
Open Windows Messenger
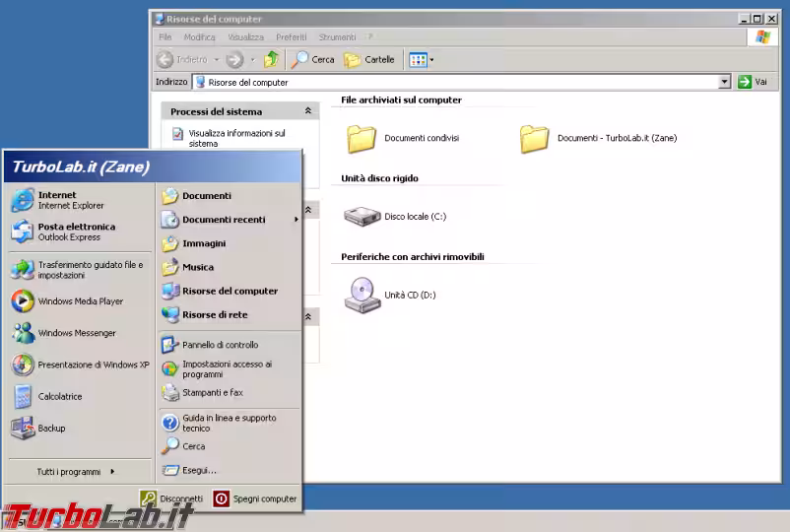(x=75, y=333)
